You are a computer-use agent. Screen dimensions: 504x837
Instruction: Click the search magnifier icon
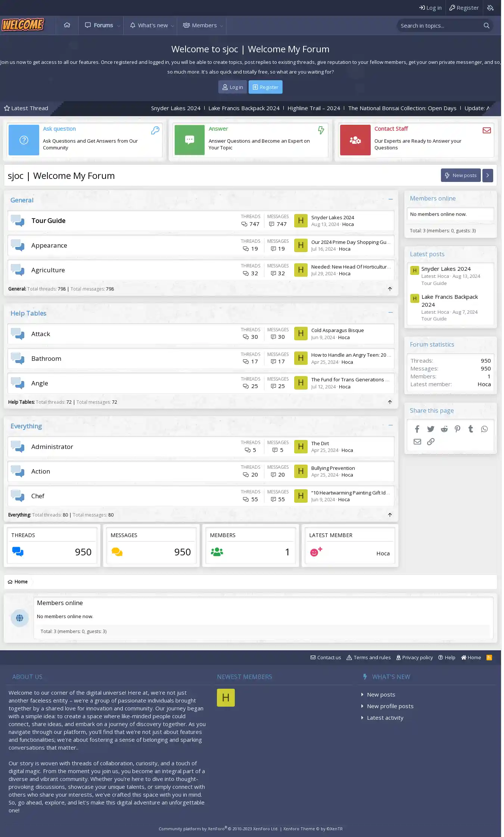click(x=486, y=26)
